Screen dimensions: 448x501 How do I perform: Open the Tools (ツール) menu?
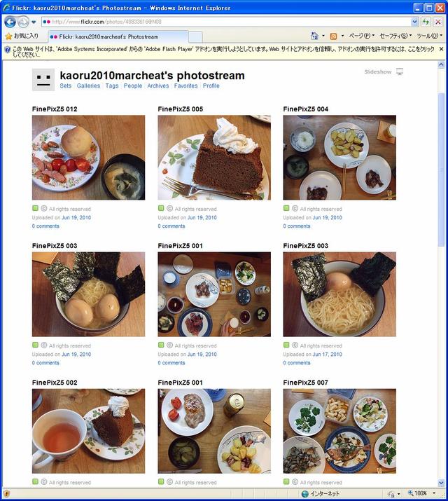click(430, 36)
